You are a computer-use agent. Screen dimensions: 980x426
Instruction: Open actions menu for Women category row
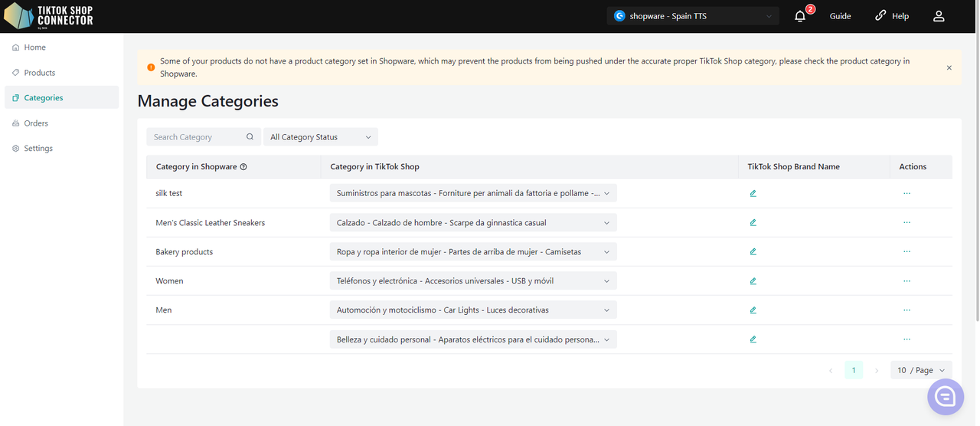[906, 281]
